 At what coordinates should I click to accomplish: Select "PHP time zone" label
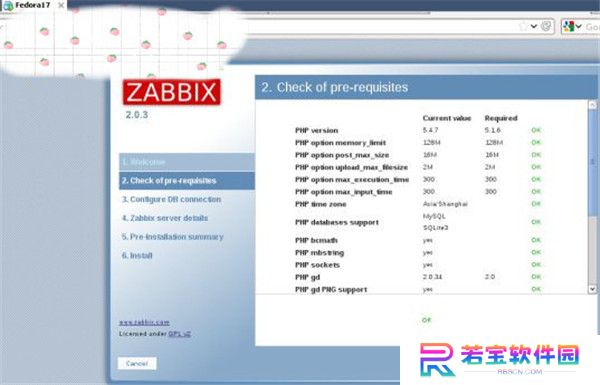coord(320,204)
